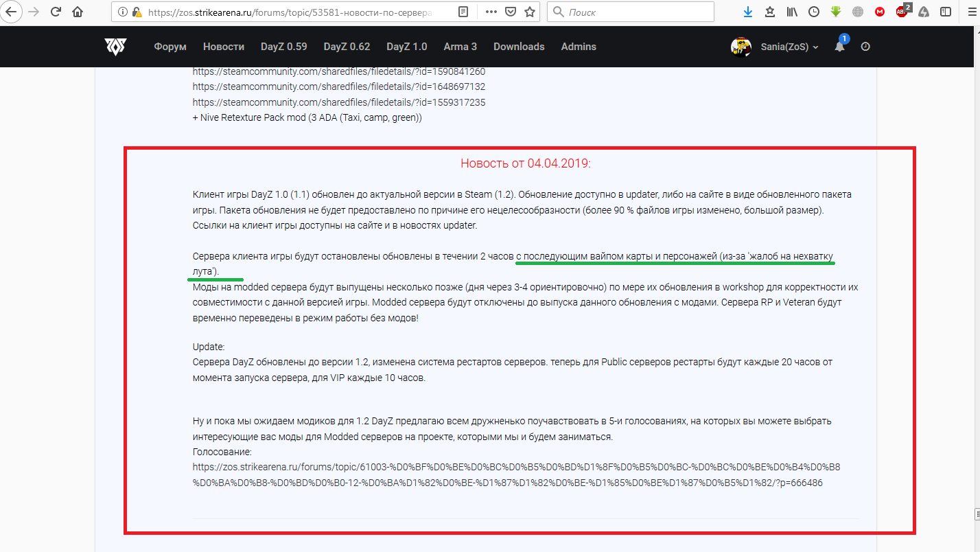Open the voting topic URL link

pos(517,474)
